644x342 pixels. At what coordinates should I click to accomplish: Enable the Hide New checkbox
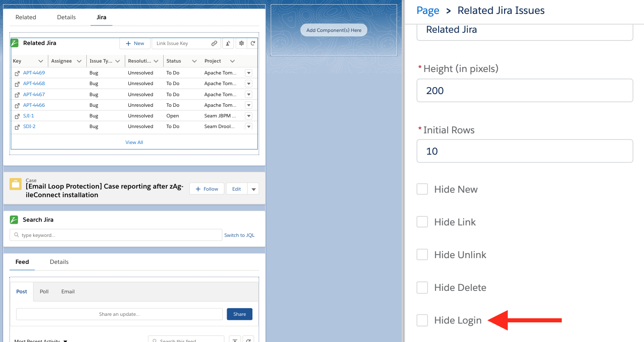click(x=422, y=189)
